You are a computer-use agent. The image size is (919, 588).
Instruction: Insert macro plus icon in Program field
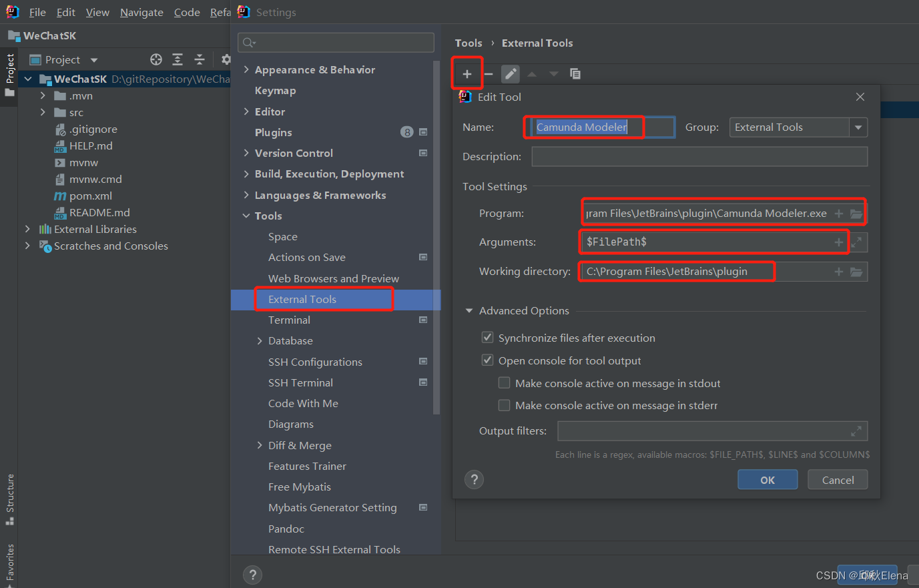pyautogui.click(x=839, y=214)
